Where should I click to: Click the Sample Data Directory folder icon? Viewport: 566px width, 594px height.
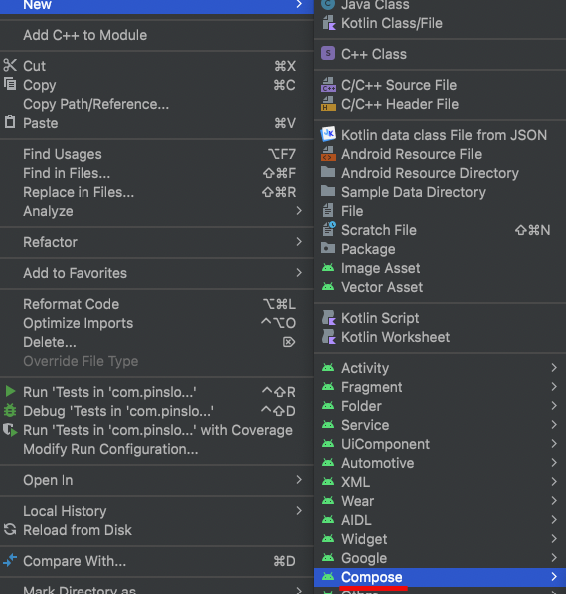pyautogui.click(x=328, y=191)
